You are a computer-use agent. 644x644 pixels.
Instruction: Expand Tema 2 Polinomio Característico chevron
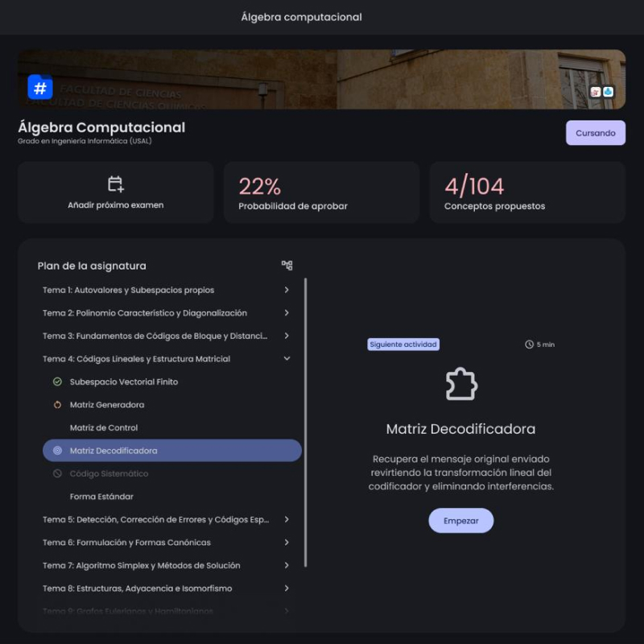(x=287, y=313)
